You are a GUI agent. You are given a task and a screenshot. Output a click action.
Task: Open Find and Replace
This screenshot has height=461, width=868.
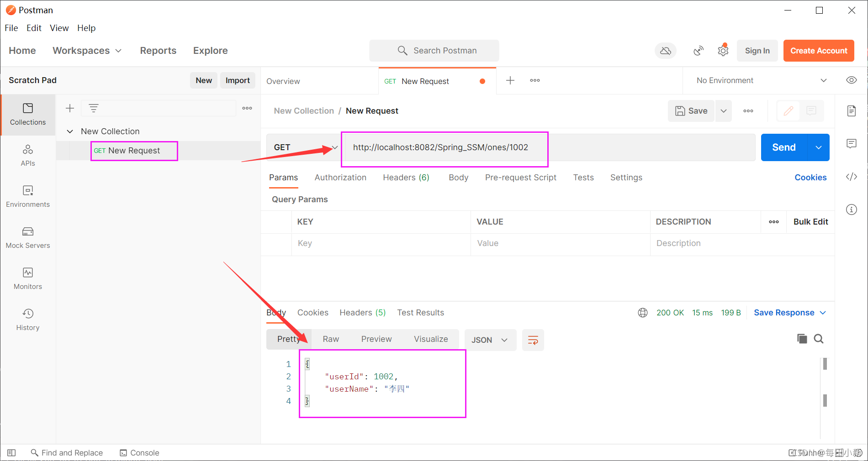coord(67,453)
